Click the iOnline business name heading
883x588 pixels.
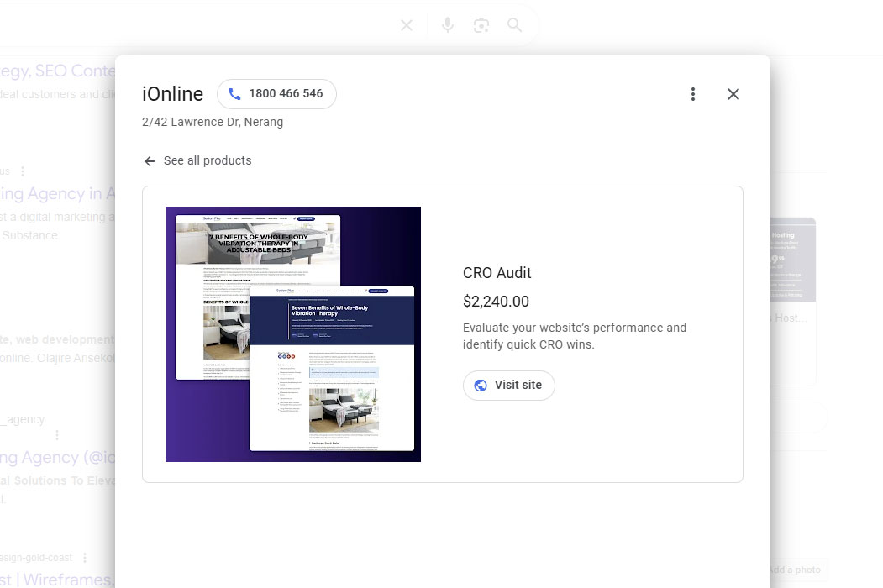pyautogui.click(x=172, y=94)
